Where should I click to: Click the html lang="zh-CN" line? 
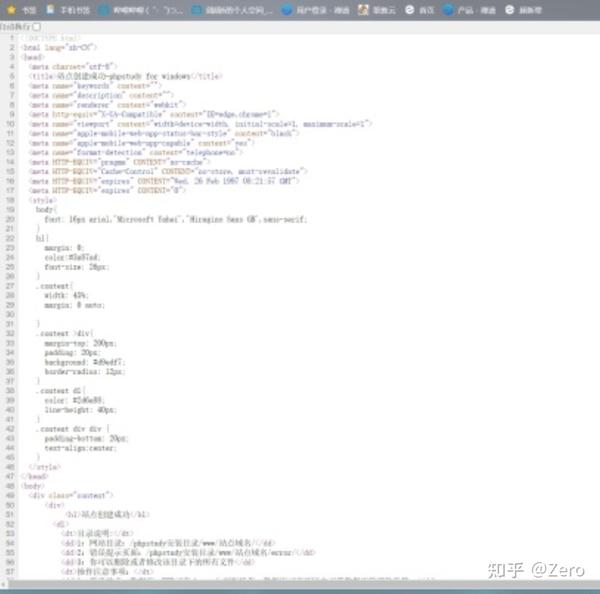pos(59,47)
